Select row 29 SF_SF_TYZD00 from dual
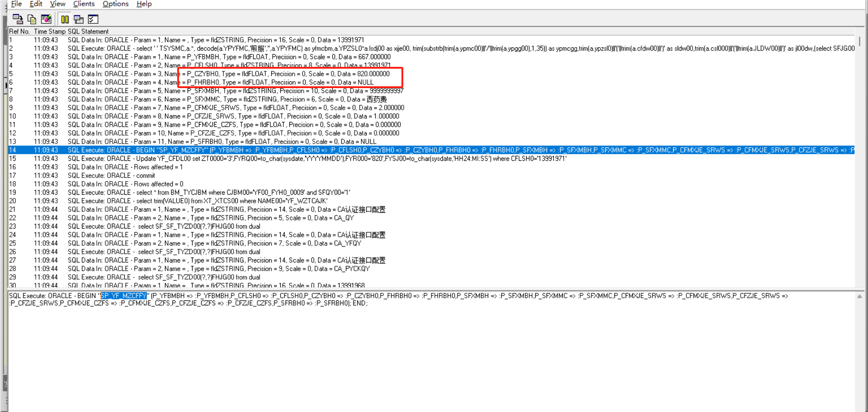The height and width of the screenshot is (412, 868). pyautogui.click(x=431, y=277)
